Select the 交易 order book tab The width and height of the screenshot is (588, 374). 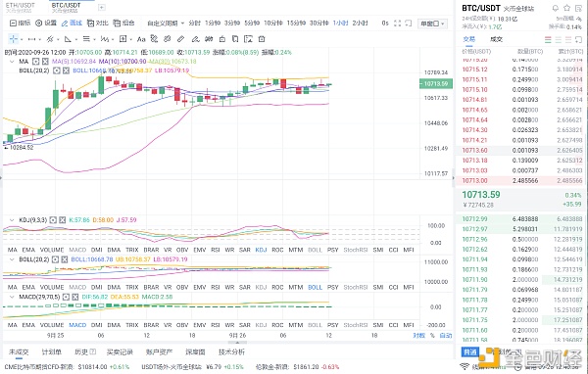point(469,39)
